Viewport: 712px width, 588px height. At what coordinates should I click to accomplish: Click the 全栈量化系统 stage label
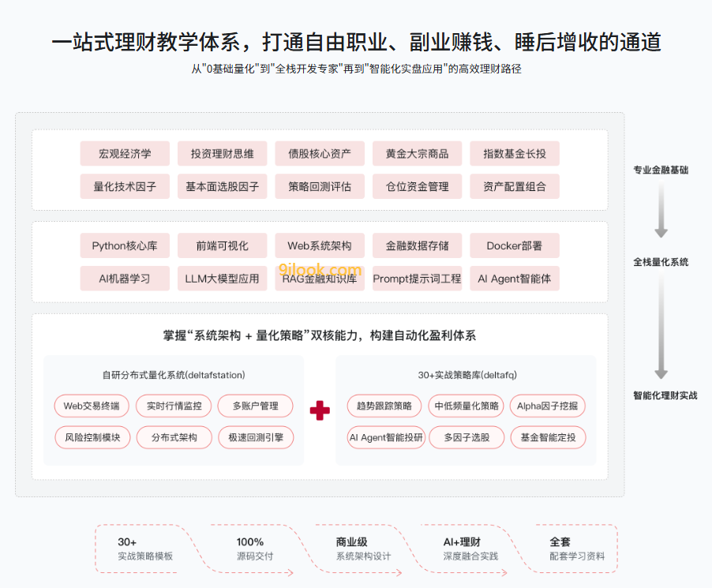(x=661, y=262)
